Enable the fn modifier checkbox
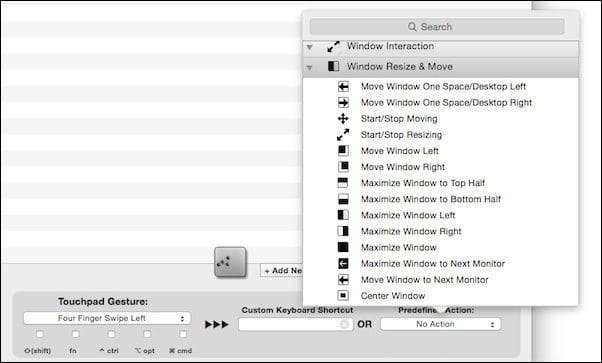The height and width of the screenshot is (363, 602). 76,334
